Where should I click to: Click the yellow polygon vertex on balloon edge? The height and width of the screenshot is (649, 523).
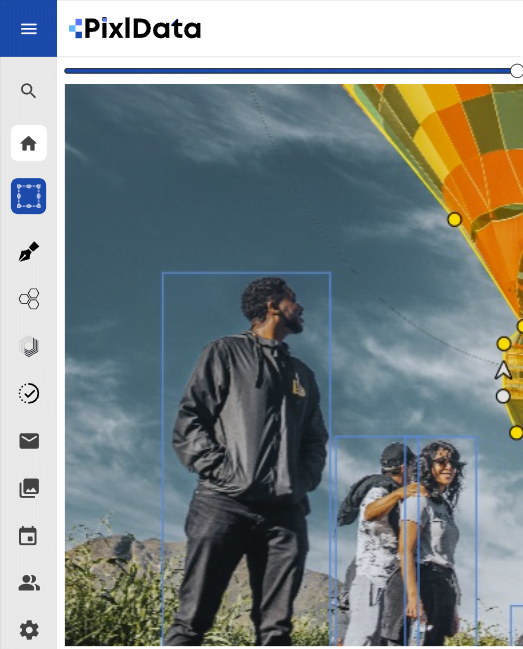(454, 219)
